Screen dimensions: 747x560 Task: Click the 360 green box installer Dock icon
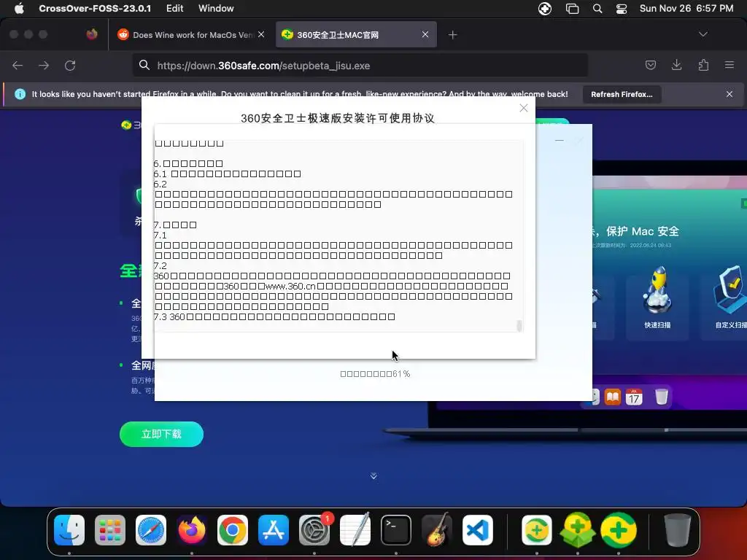pos(578,530)
